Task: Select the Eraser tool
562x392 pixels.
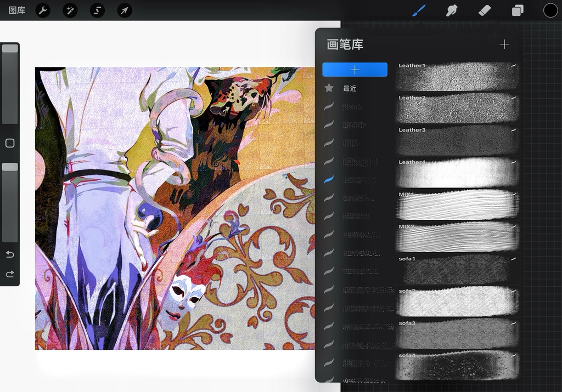Action: pos(484,10)
